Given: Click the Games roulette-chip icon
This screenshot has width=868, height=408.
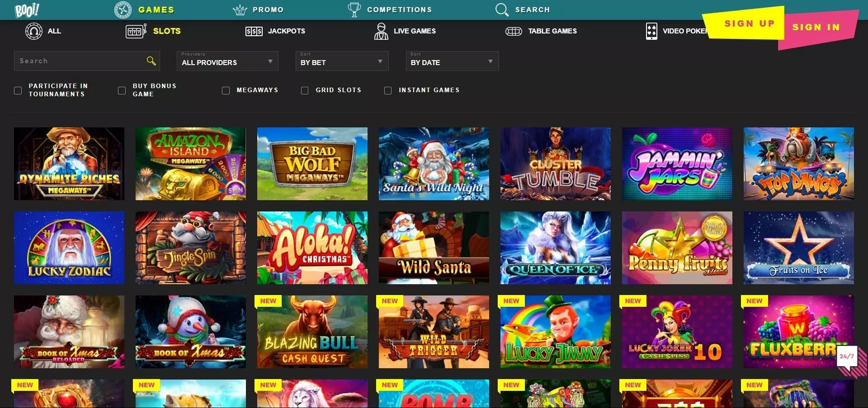Looking at the screenshot, I should tap(123, 9).
